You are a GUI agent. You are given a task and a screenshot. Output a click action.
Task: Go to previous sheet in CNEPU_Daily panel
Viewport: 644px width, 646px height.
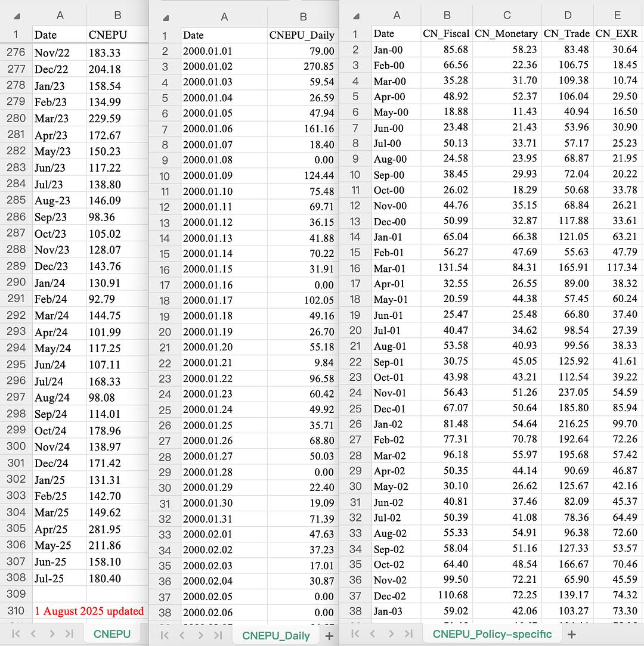point(182,635)
